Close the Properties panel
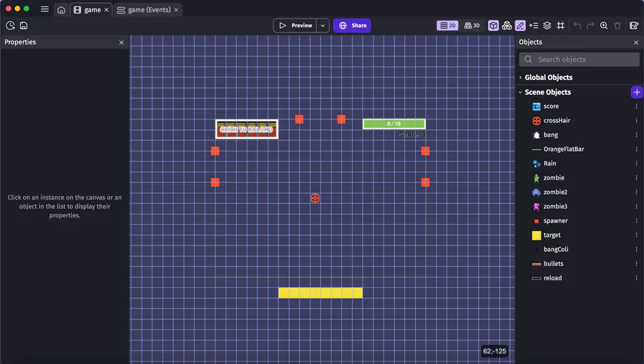 [121, 42]
